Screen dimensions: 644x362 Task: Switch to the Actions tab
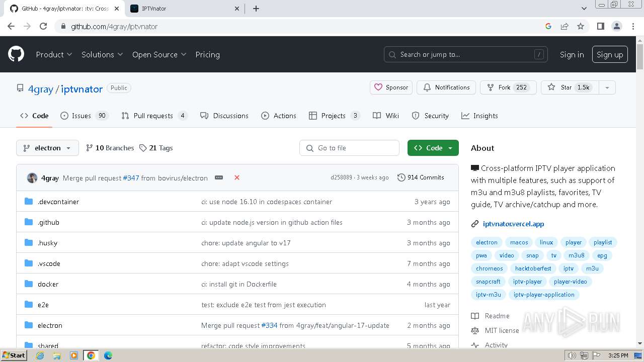tap(279, 116)
